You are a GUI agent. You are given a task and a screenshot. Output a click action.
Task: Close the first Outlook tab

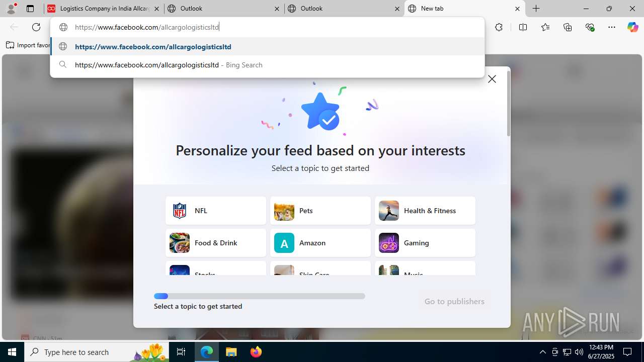(x=277, y=9)
